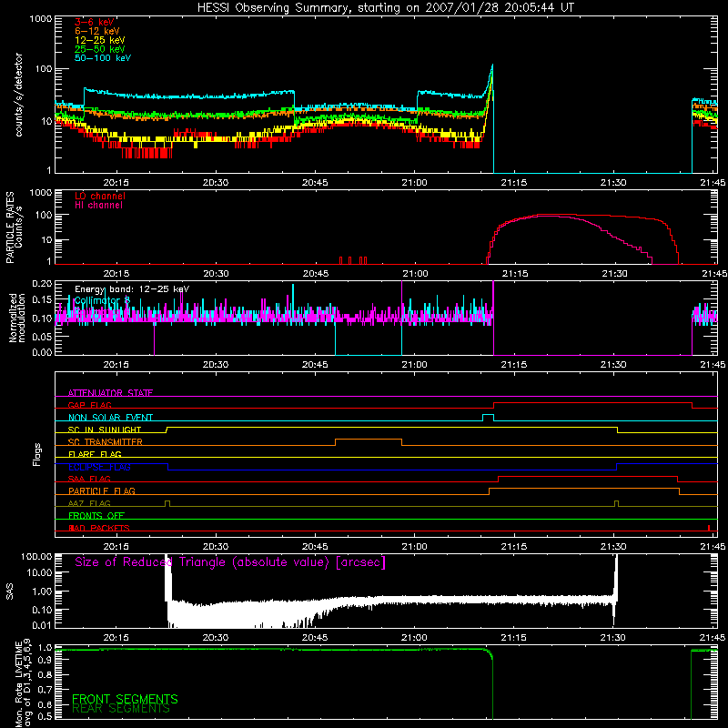Select the cyan 50-100 keV legend entry
Viewport: 728px width, 728px height.
tap(103, 57)
